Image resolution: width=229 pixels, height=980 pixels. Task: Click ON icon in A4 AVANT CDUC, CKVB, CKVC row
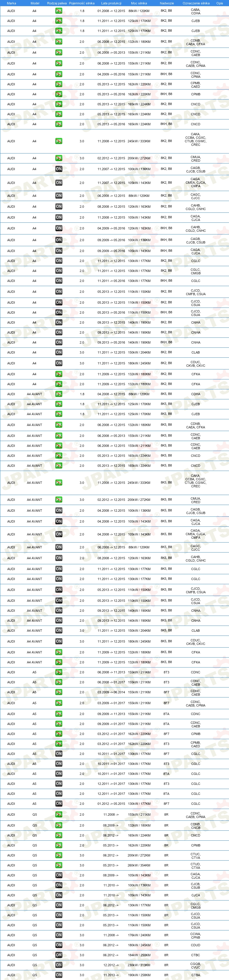(x=59, y=641)
